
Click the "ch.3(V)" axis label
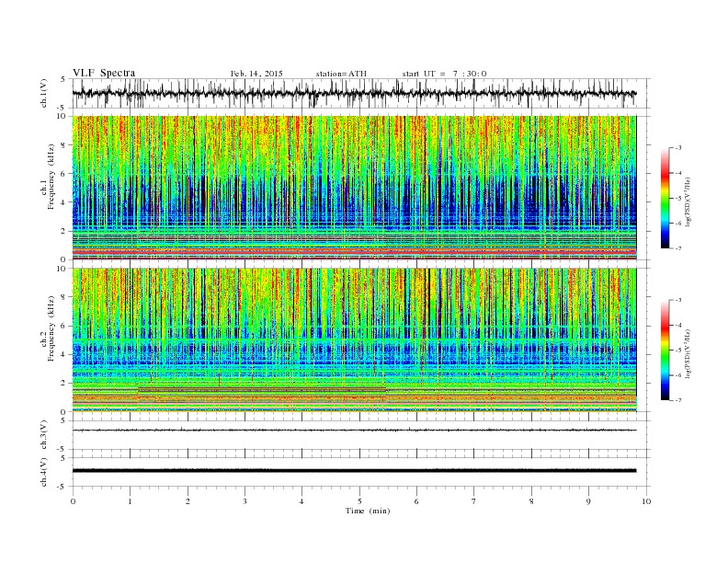coord(44,435)
